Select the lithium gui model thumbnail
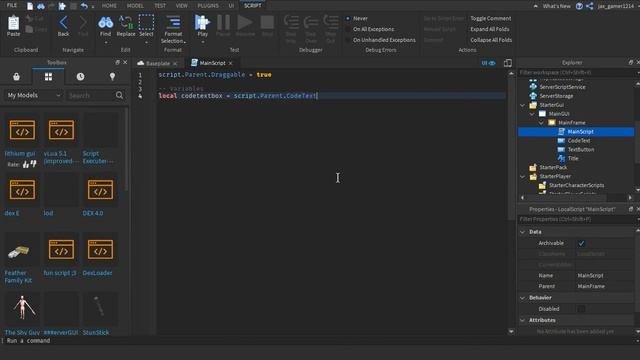The width and height of the screenshot is (640, 360). point(22,131)
